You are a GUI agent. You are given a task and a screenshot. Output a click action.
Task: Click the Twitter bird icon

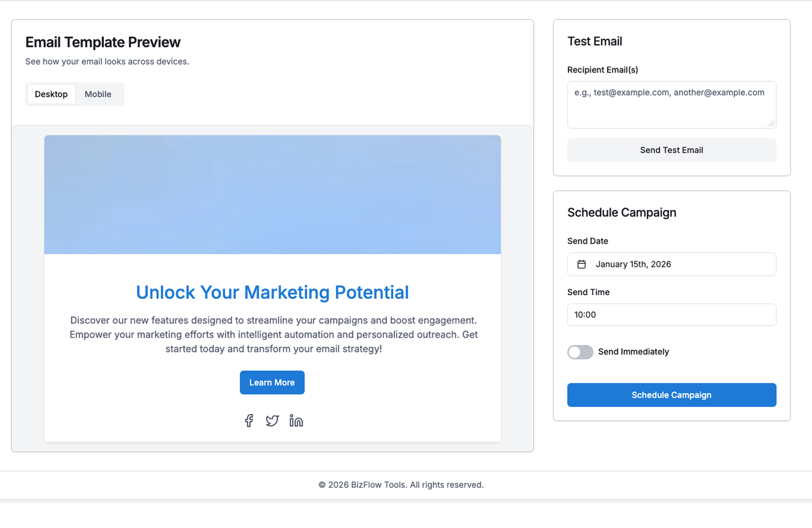[272, 421]
